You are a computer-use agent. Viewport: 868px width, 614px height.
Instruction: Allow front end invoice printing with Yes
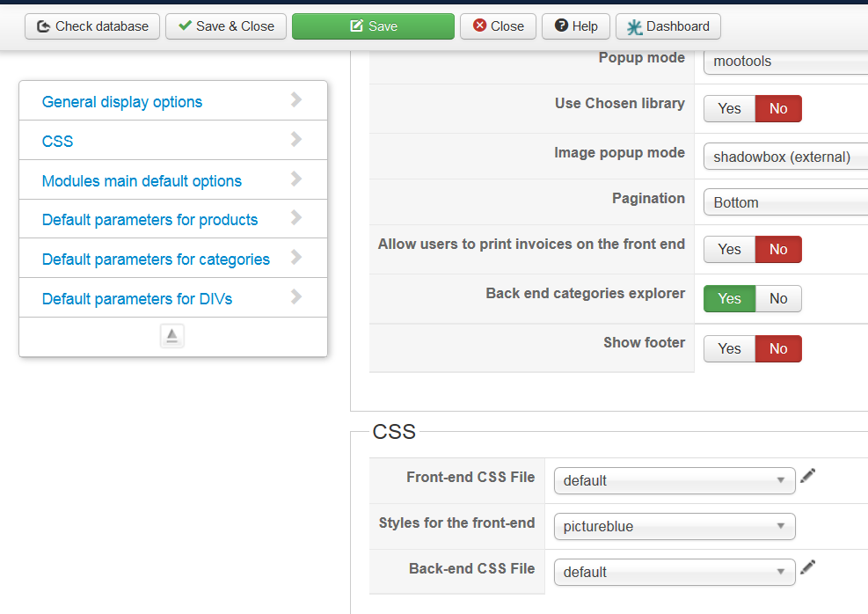click(729, 250)
